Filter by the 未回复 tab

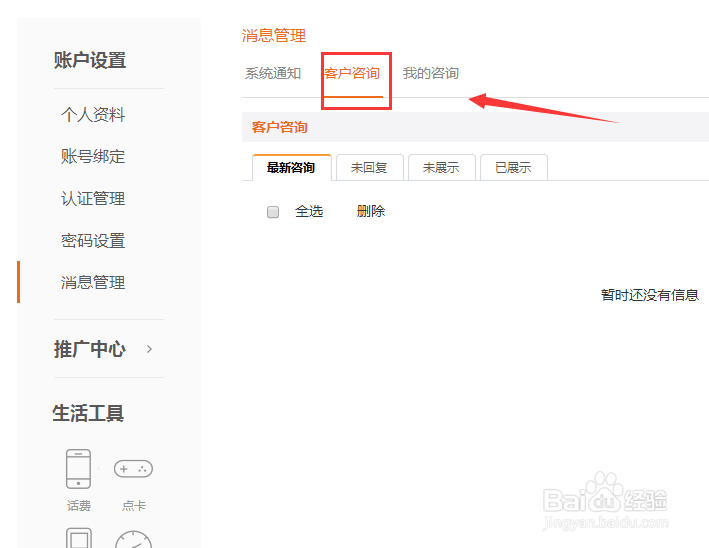[x=369, y=167]
